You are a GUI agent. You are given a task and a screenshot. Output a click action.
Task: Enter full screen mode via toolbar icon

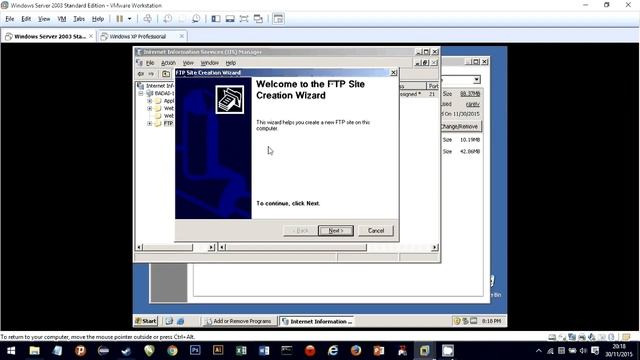point(244,19)
